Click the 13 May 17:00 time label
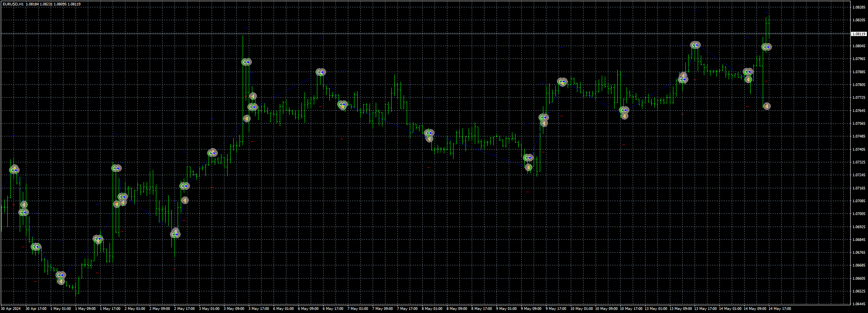The height and width of the screenshot is (313, 868). (705, 309)
